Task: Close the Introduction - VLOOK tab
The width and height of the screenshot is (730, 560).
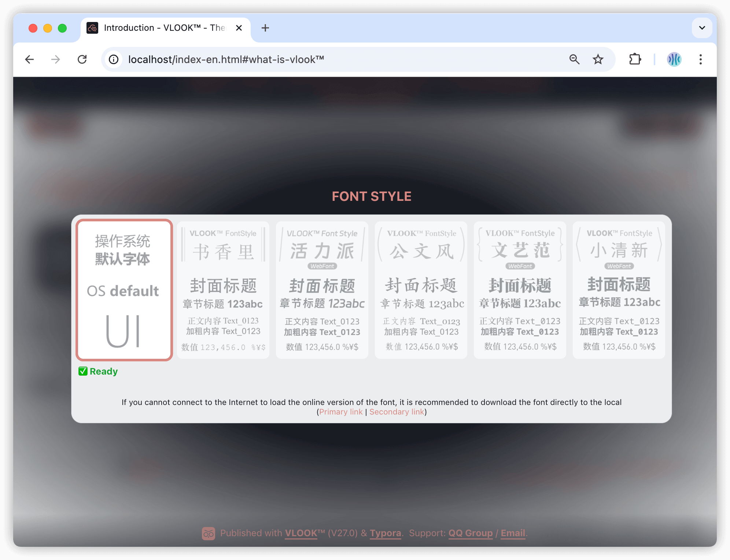Action: [x=239, y=28]
